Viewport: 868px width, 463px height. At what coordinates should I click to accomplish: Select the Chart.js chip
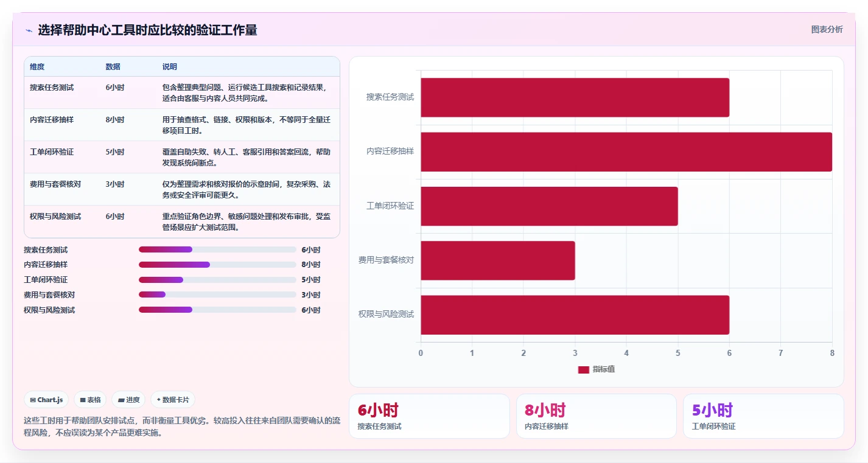tap(47, 400)
